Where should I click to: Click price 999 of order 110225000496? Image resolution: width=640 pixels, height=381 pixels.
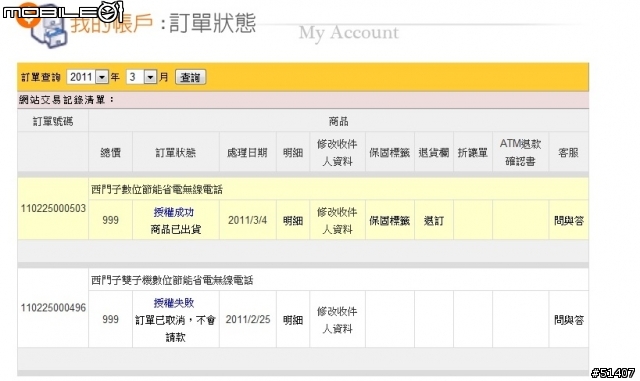tap(110, 319)
